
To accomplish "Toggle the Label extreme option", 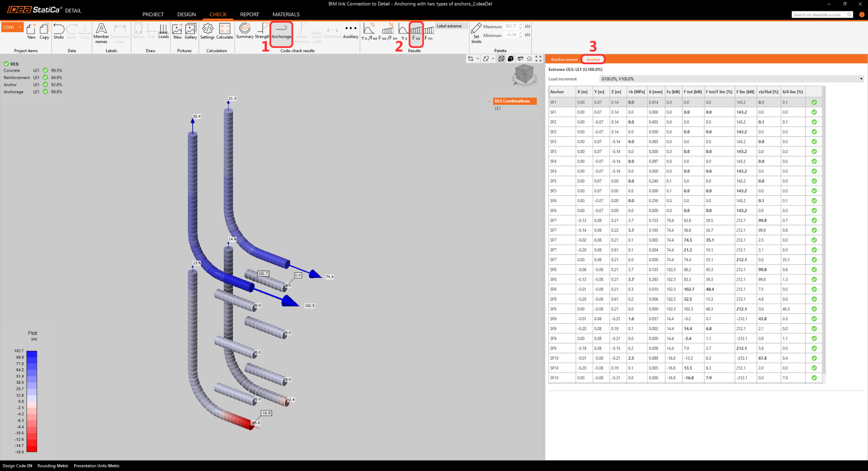I will click(x=449, y=26).
